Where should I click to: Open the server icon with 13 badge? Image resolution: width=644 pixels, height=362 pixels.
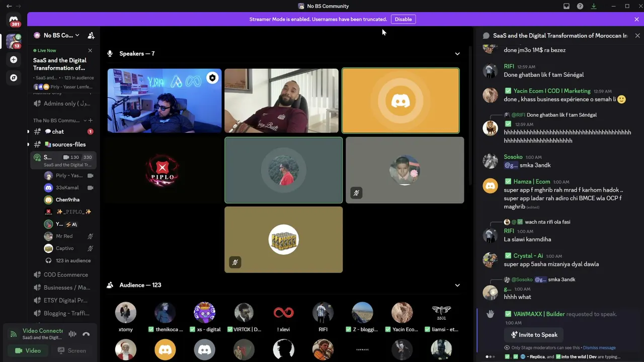[x=14, y=40]
